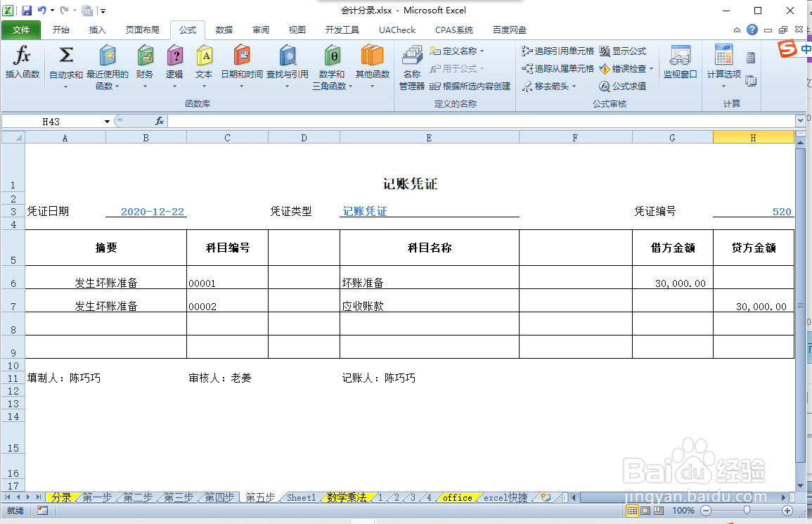This screenshot has height=524, width=812.
Task: Switch to the 第五步 worksheet tab
Action: click(259, 497)
